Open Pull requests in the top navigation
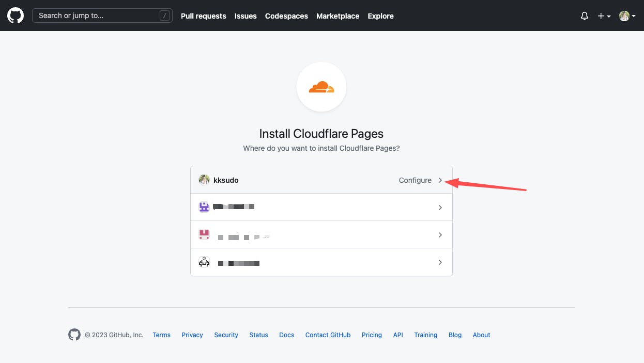The image size is (644, 363). (x=203, y=16)
